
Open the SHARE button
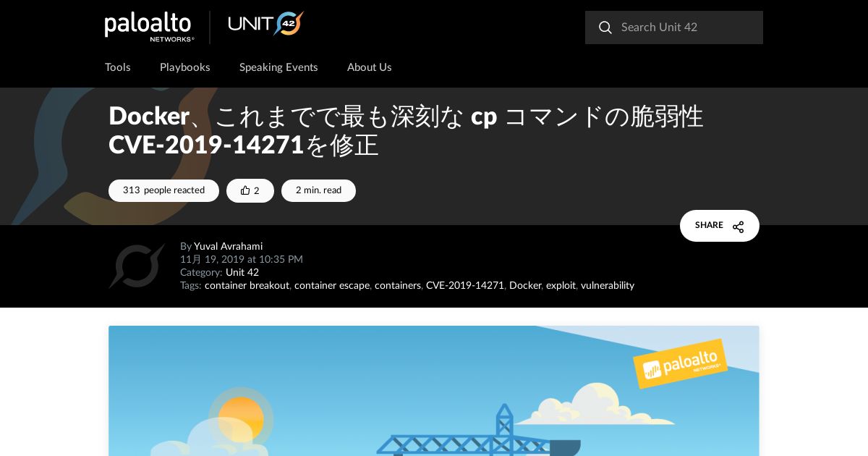click(720, 226)
